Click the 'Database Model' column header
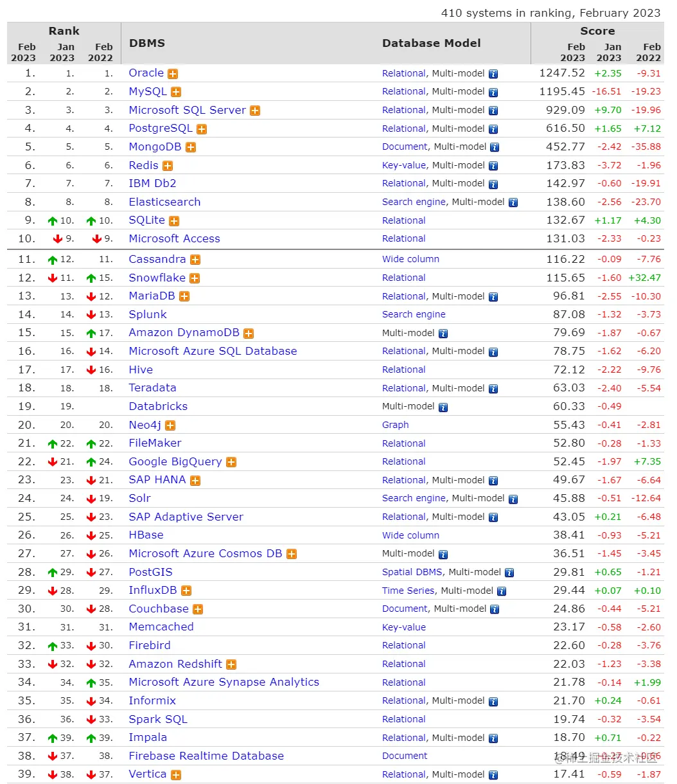Image resolution: width=677 pixels, height=784 pixels. pos(432,43)
